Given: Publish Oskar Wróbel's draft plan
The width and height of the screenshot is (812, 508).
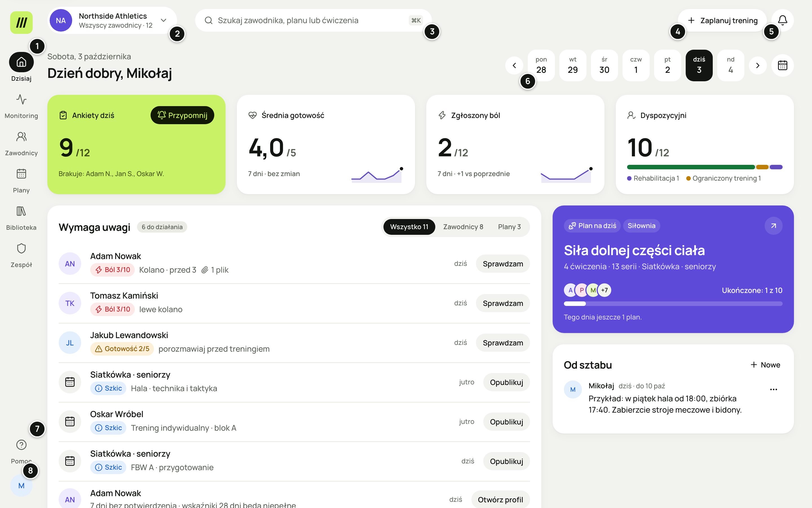Looking at the screenshot, I should click(x=506, y=422).
